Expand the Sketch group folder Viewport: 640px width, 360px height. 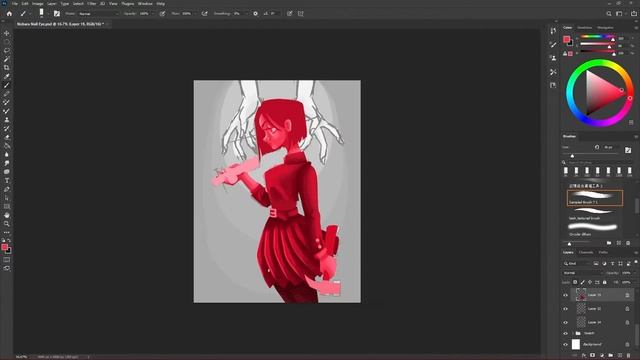(x=573, y=333)
